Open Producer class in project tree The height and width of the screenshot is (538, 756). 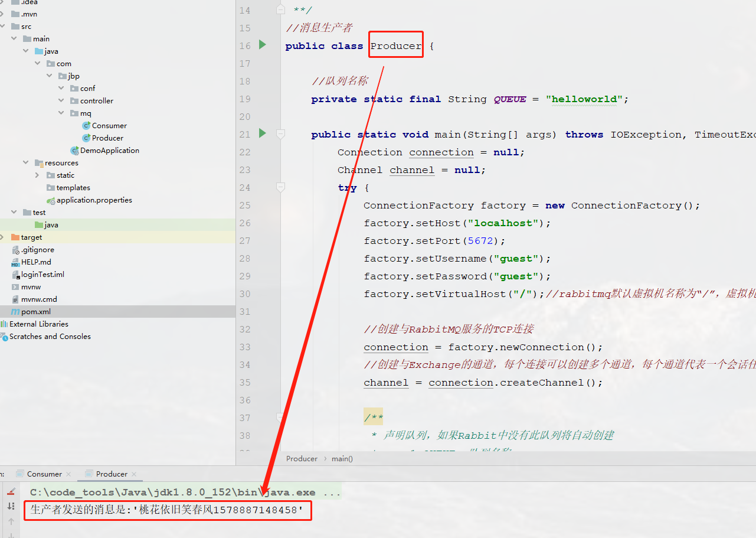tap(107, 138)
